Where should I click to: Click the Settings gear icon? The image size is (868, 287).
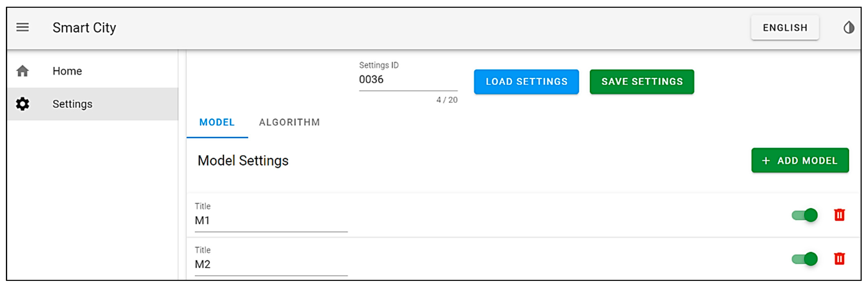click(23, 104)
